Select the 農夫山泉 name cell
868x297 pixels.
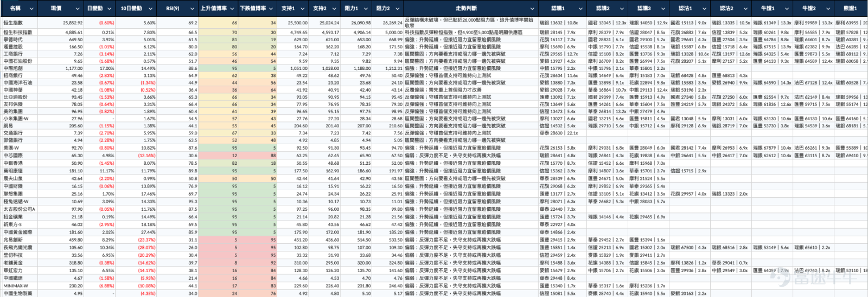20,178
